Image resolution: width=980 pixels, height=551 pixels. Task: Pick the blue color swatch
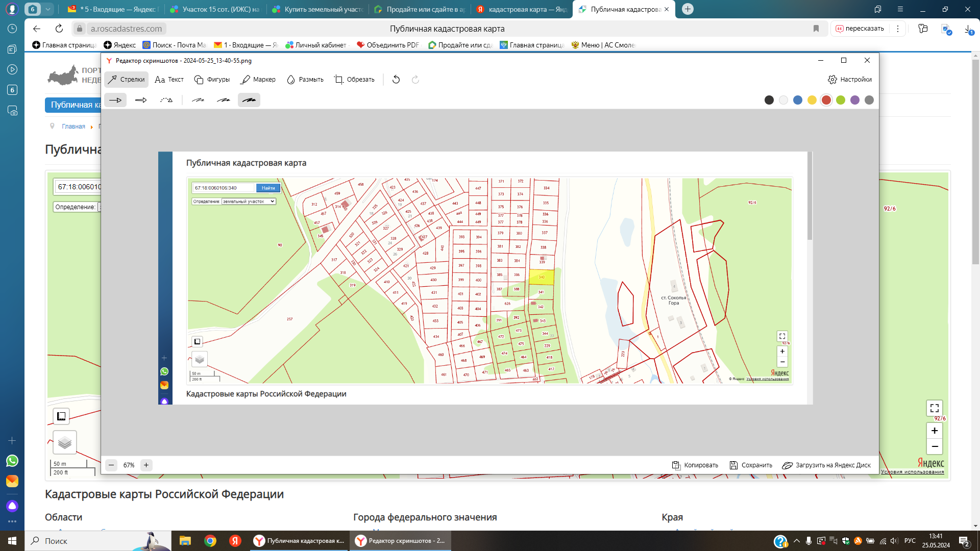point(798,100)
